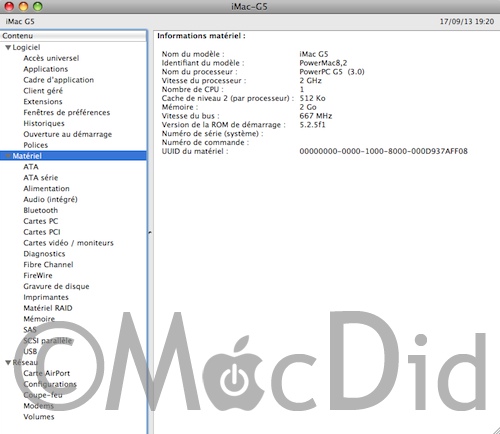The width and height of the screenshot is (500, 434).
Task: Open Ouverture au démarrage items
Action: click(x=68, y=134)
